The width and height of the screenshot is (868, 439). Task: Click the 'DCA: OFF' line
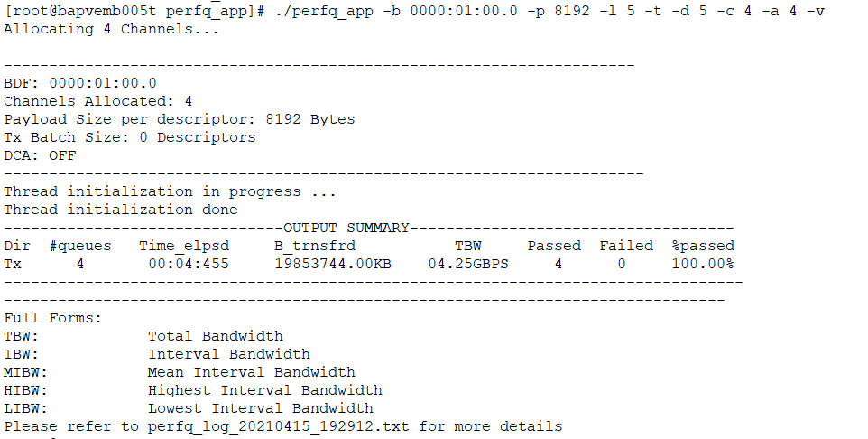point(40,155)
